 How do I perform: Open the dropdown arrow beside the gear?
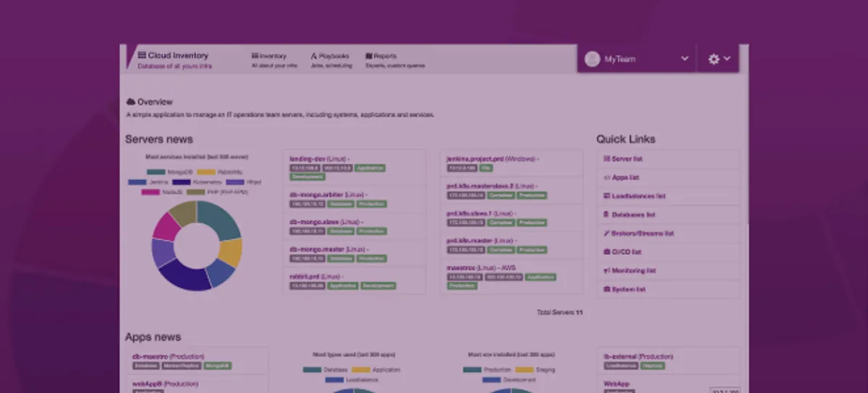(x=727, y=59)
